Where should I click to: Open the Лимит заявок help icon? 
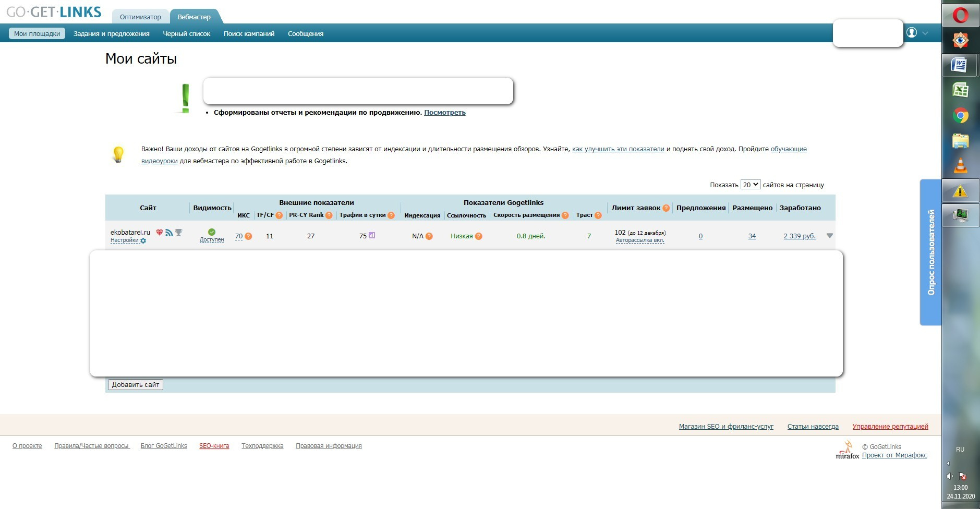coord(666,208)
